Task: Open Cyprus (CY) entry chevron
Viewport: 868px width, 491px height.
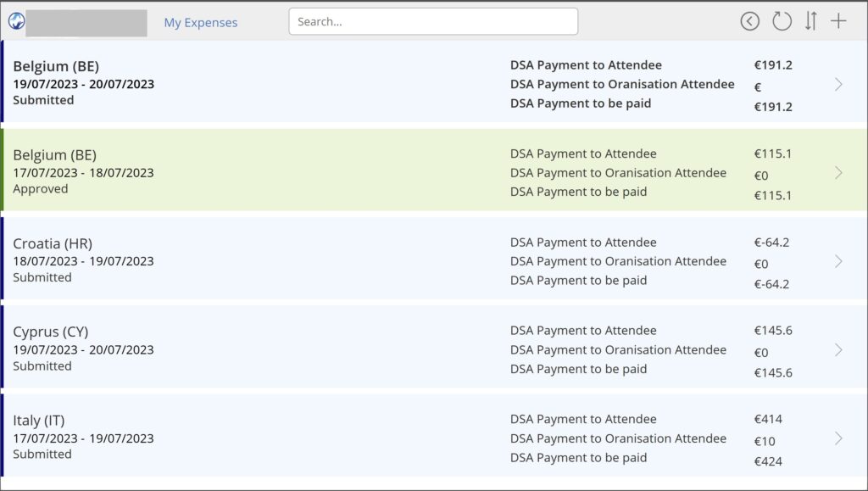Action: pyautogui.click(x=838, y=350)
